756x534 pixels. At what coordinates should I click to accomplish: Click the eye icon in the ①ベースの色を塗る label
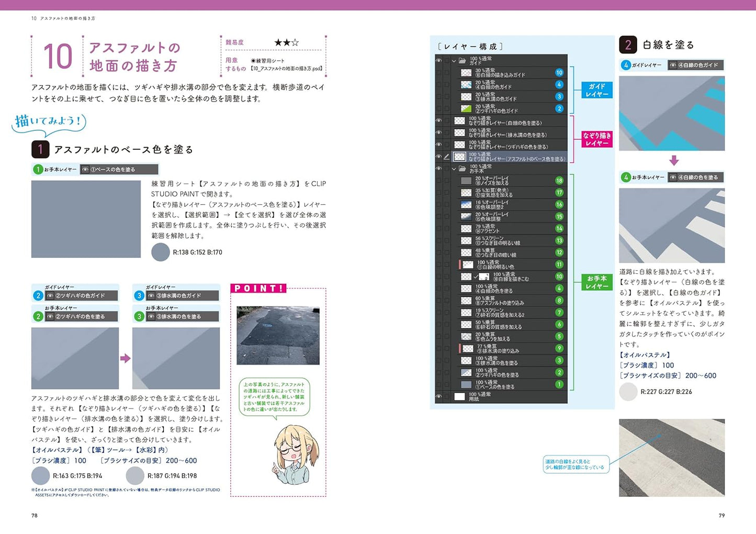tap(85, 170)
